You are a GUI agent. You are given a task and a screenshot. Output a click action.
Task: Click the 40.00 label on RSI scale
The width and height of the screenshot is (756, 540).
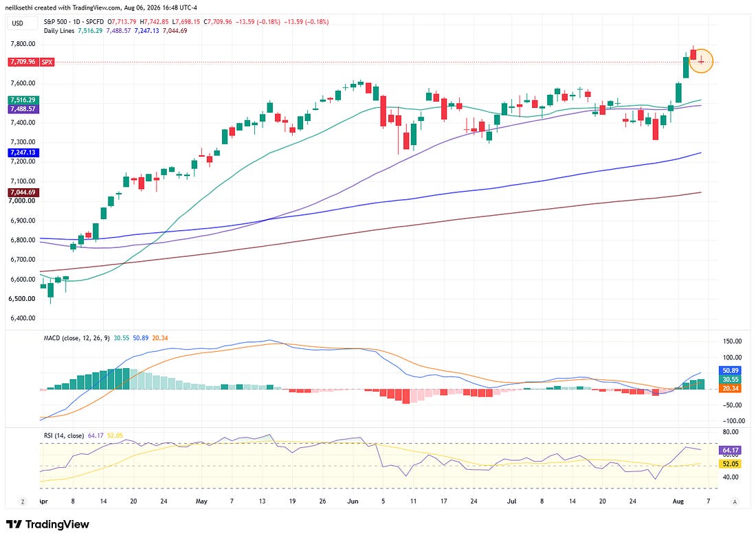tap(731, 477)
